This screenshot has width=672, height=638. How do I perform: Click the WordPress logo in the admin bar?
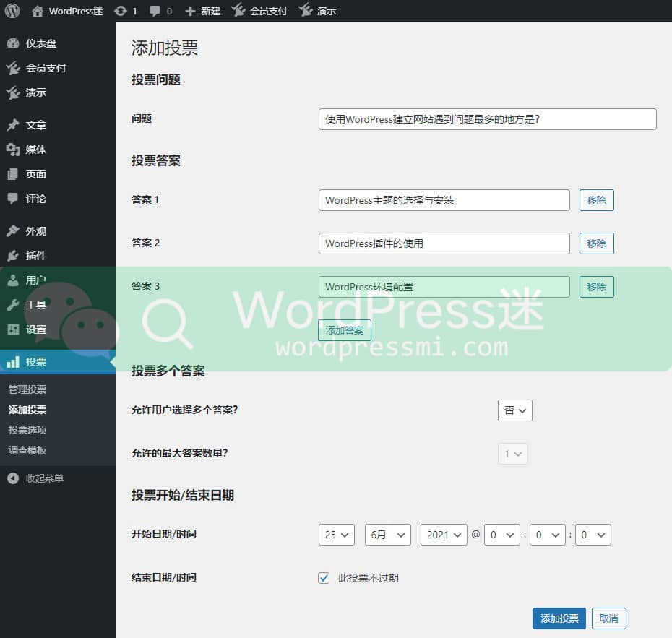[x=11, y=10]
